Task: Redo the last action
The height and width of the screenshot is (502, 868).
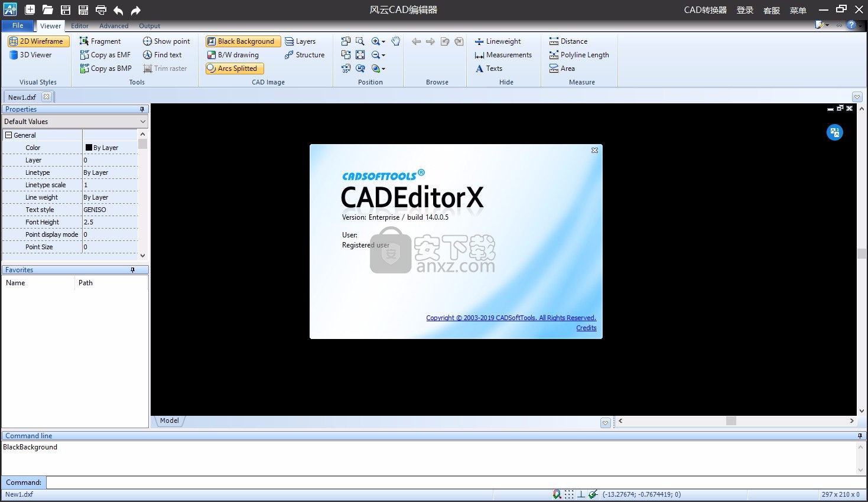Action: [x=136, y=9]
